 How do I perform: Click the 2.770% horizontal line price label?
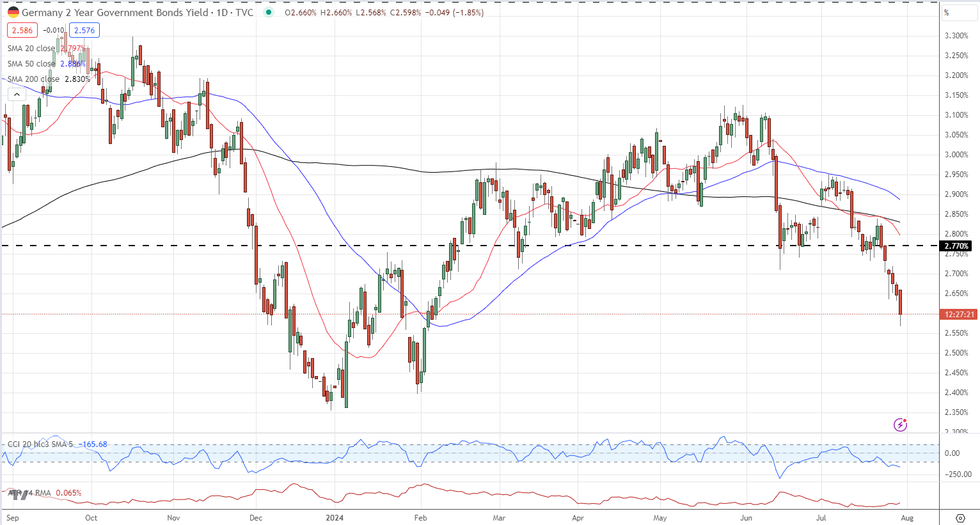[956, 246]
